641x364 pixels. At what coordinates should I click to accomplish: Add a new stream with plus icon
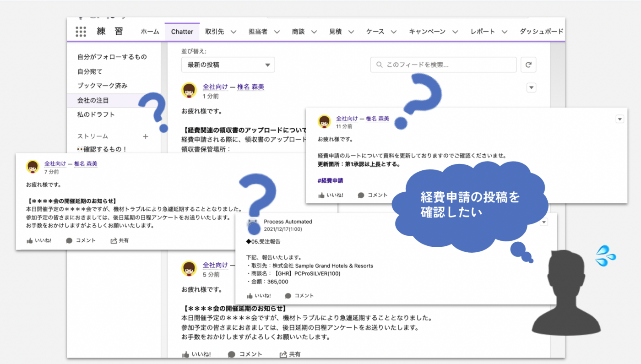[146, 136]
